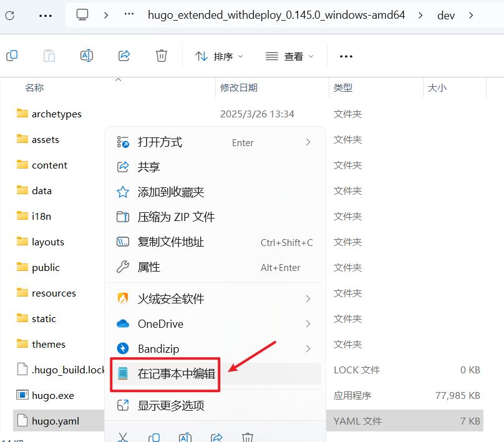The image size is (504, 442).
Task: Click the This PC monitor icon in the address bar
Action: pyautogui.click(x=82, y=15)
